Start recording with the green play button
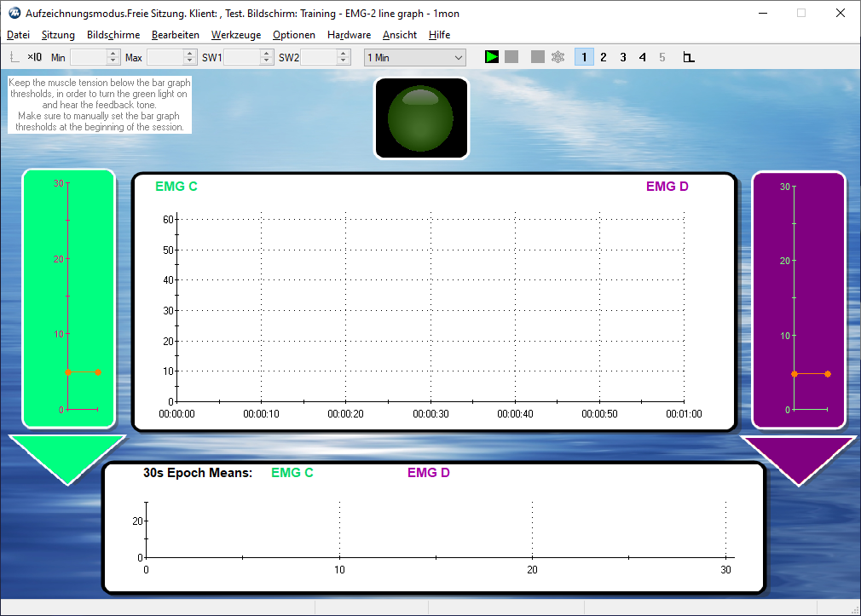This screenshot has height=616, width=861. click(491, 57)
